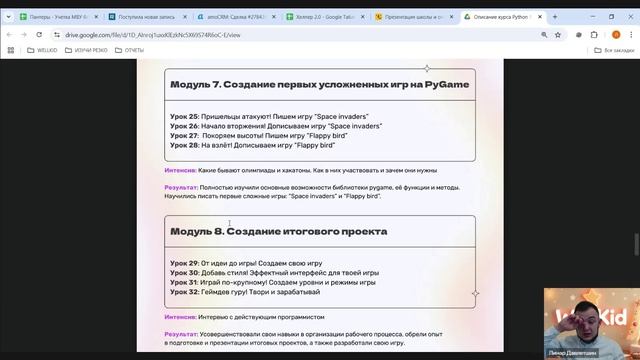Click the Модуль 7 PyGame heading

[x=320, y=84]
